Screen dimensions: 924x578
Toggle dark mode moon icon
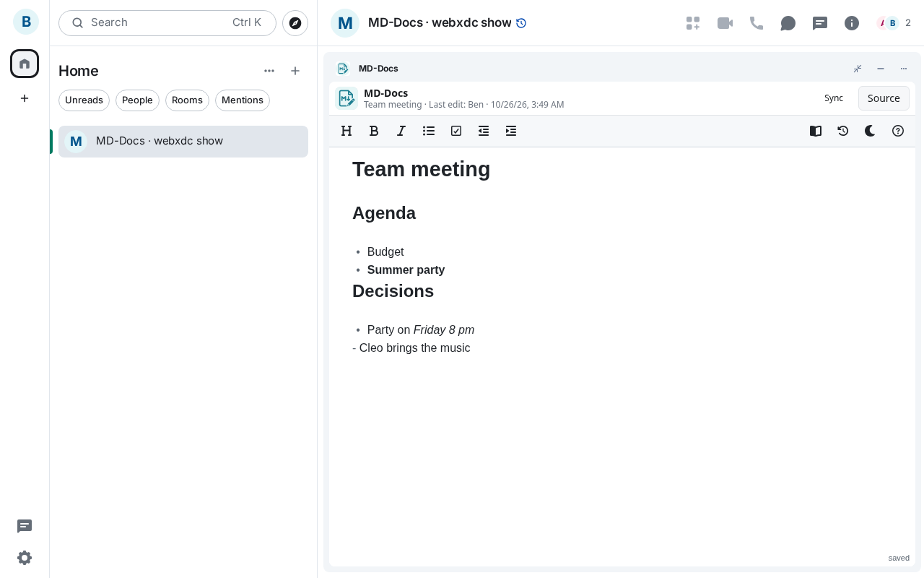click(x=871, y=131)
